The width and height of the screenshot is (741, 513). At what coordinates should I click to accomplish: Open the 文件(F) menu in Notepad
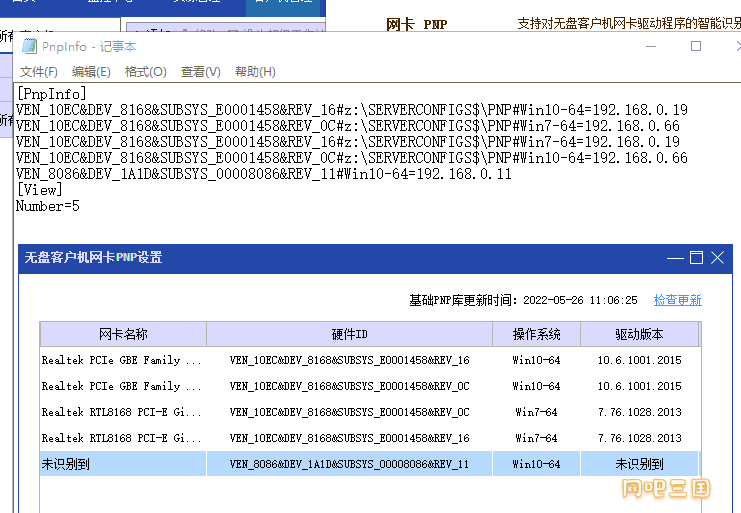39,72
